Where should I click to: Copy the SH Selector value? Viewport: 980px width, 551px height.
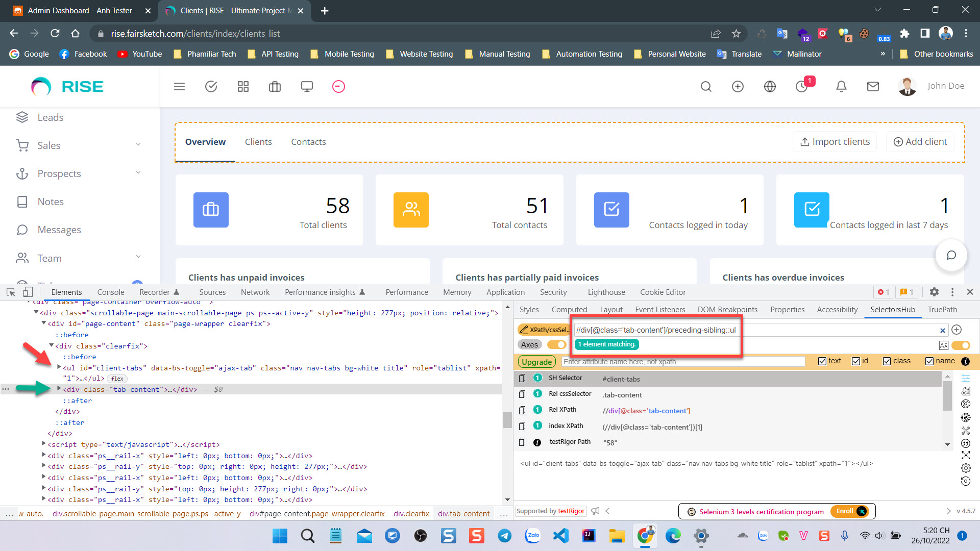(522, 378)
